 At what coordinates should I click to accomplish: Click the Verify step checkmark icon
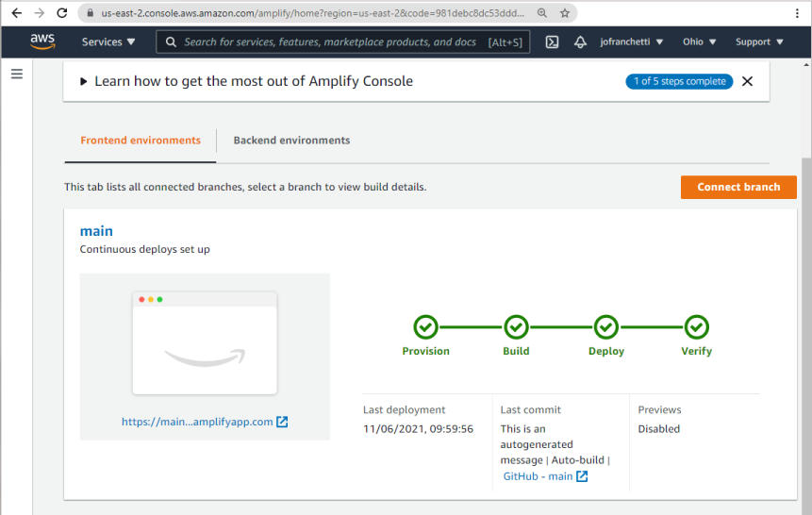(697, 327)
